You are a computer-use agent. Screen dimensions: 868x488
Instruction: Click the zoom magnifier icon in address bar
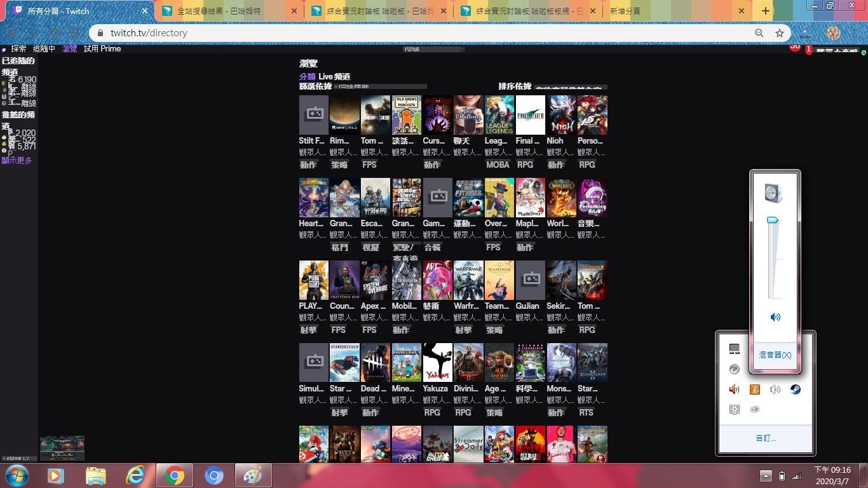759,33
